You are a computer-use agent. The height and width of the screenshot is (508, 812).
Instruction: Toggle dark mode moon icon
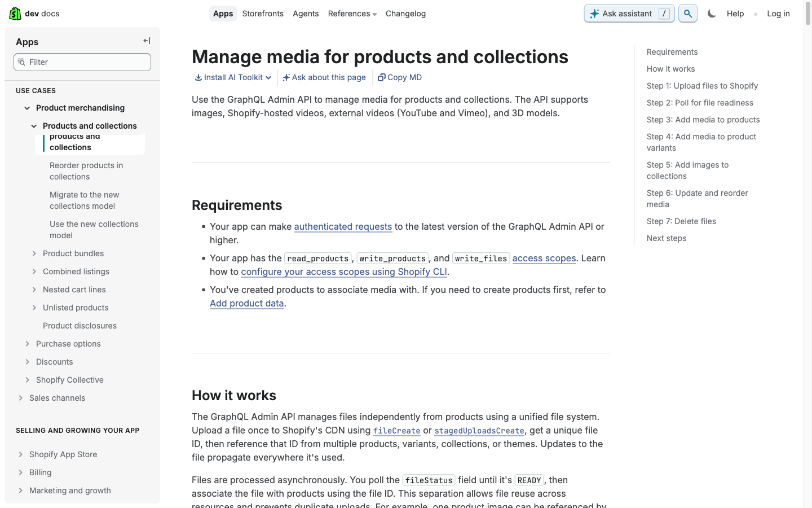[x=712, y=14]
